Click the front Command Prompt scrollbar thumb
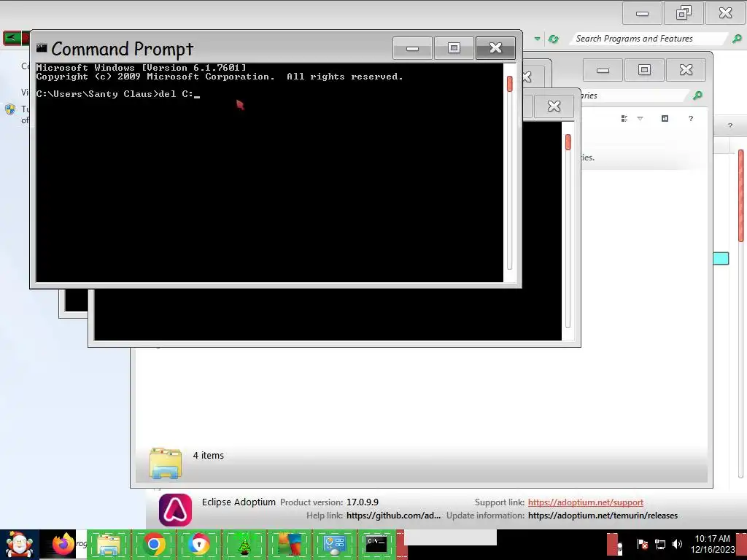The image size is (747, 560). 510,84
